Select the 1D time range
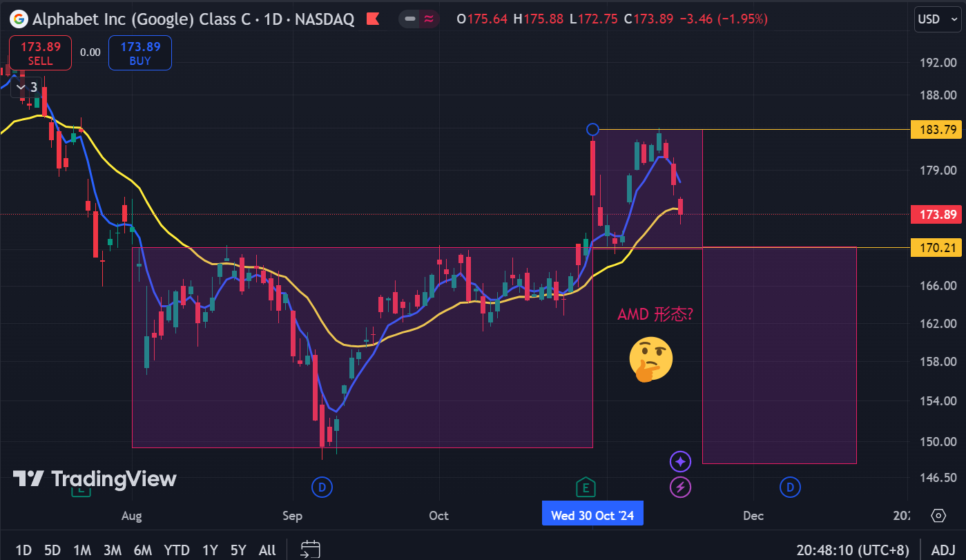966x560 pixels. 23,550
